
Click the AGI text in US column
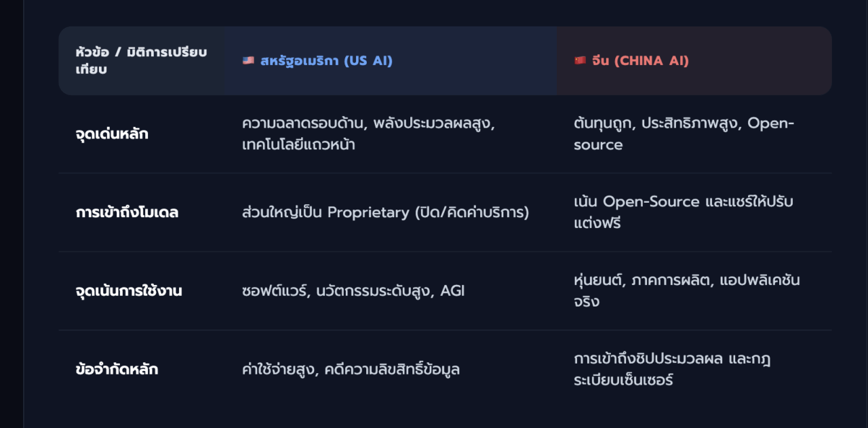tap(452, 292)
